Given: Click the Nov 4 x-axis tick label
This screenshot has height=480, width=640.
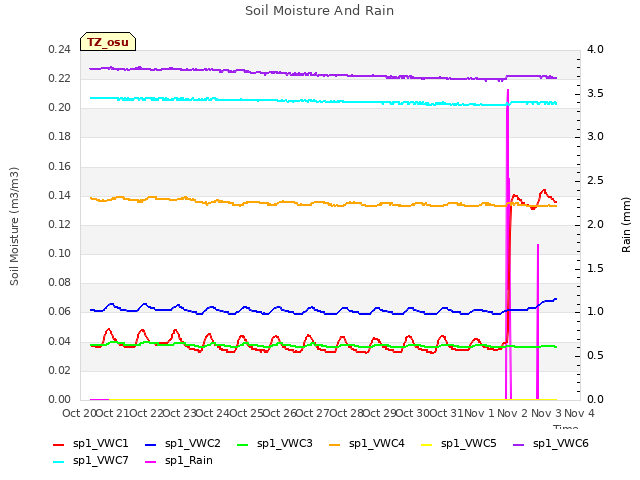Looking at the screenshot, I should 579,413.
